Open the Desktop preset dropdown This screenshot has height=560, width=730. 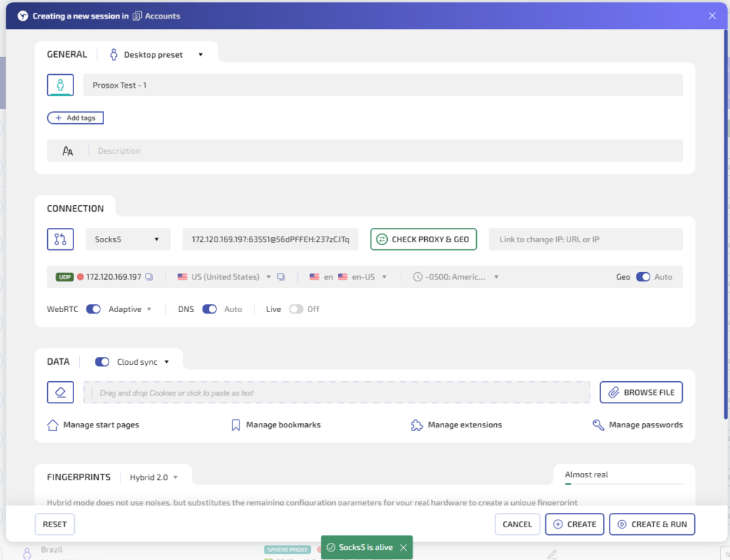pos(156,53)
